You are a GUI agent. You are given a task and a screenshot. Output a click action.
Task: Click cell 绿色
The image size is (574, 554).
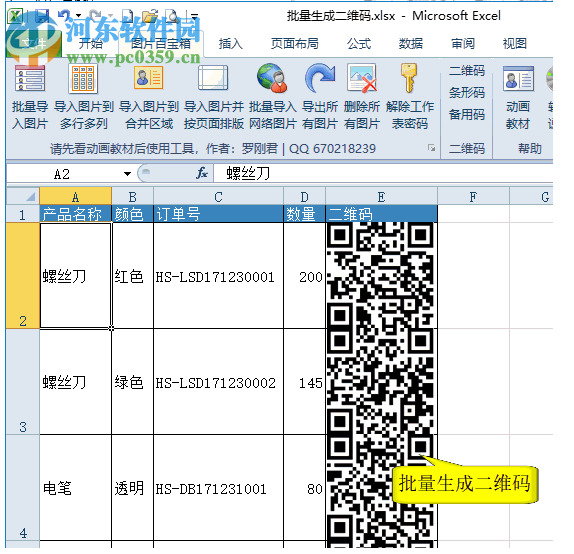[x=133, y=382]
